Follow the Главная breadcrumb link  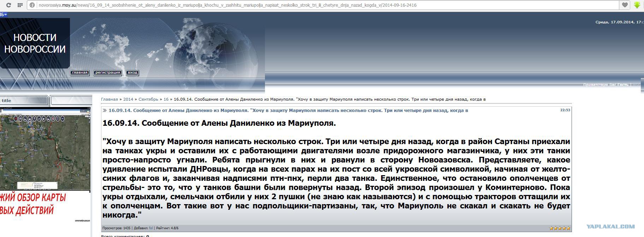pyautogui.click(x=110, y=99)
